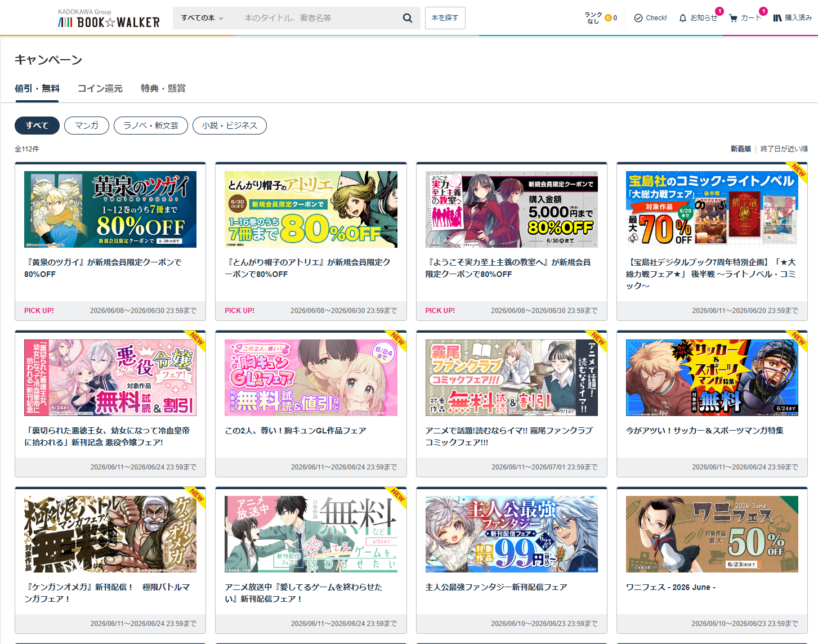818x644 pixels.
Task: Open the shopping cart icon
Action: [733, 18]
